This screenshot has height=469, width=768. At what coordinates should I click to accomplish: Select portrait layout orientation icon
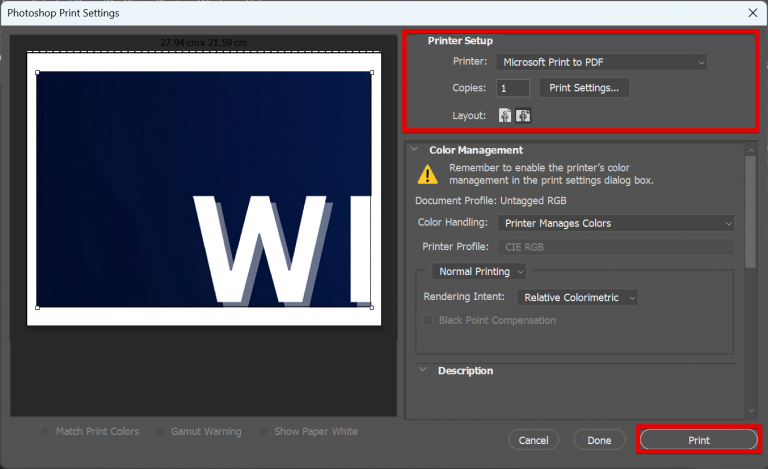(505, 115)
